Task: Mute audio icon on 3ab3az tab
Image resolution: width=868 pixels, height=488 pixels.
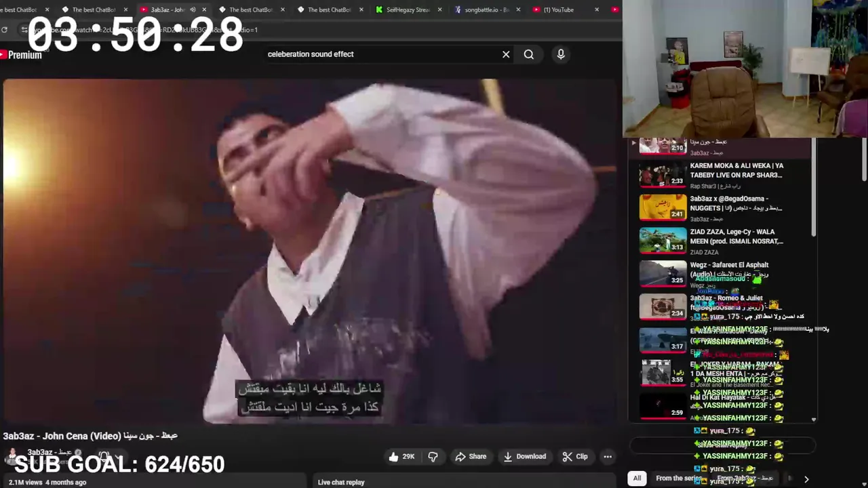Action: coord(193,9)
